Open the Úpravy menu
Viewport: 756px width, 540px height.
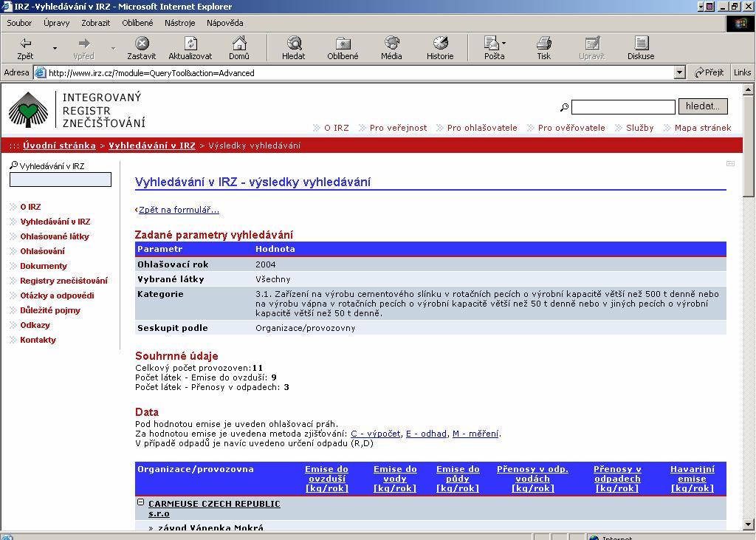click(x=56, y=23)
